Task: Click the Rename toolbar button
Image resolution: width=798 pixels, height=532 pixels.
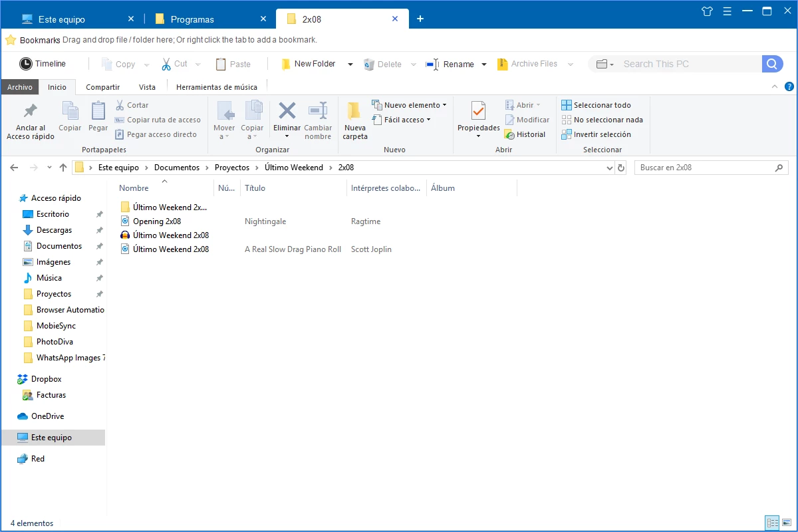Action: tap(450, 65)
